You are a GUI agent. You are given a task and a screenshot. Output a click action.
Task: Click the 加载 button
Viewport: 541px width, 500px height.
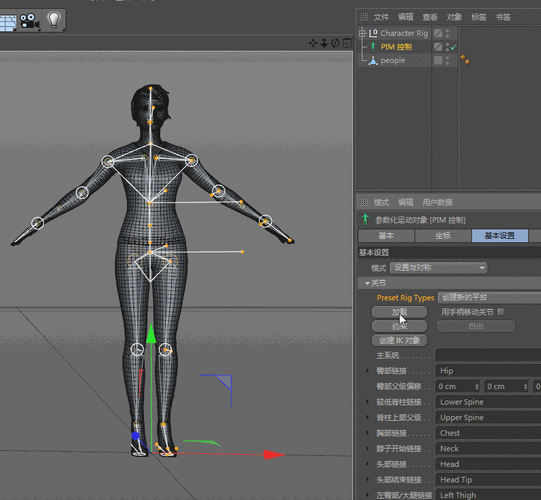click(400, 312)
